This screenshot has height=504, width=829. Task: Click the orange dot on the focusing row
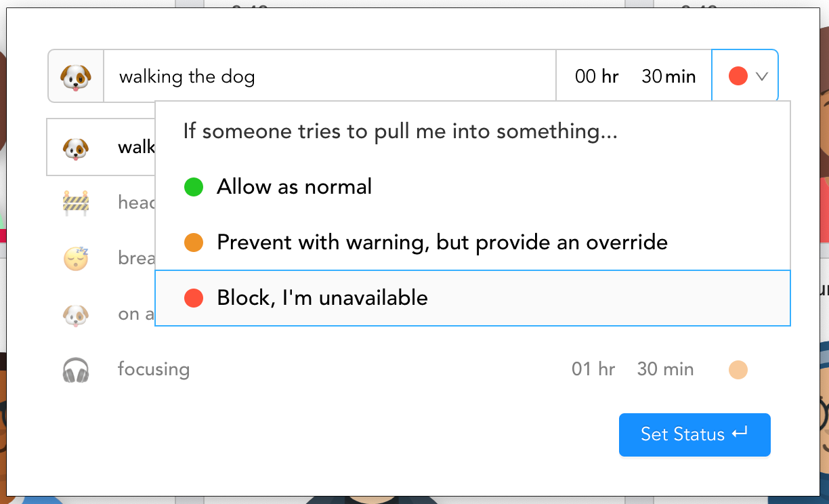(x=738, y=370)
